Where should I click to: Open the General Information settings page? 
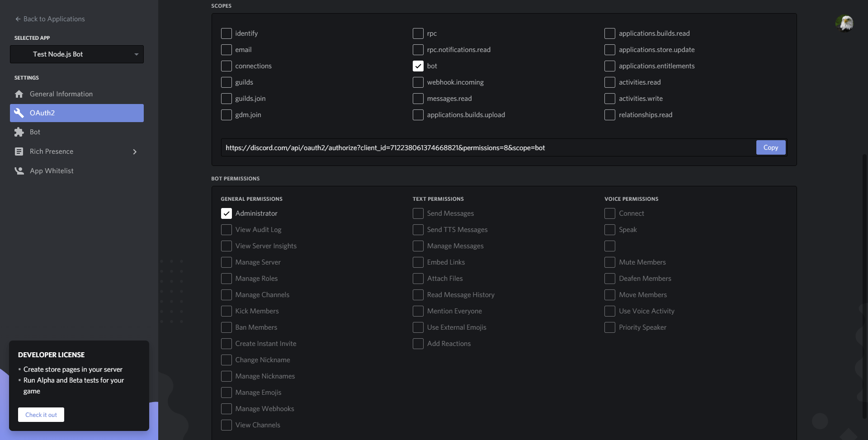click(x=61, y=94)
